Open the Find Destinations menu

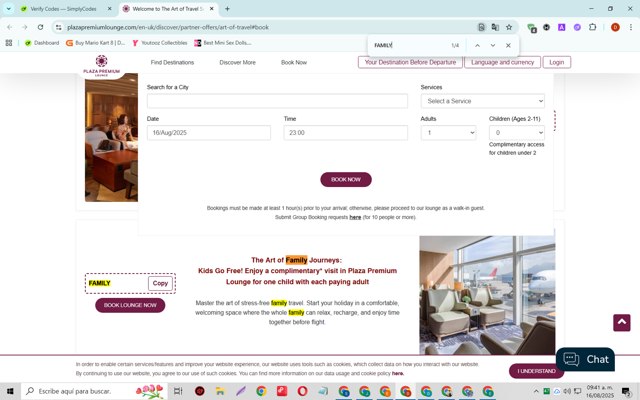(172, 62)
